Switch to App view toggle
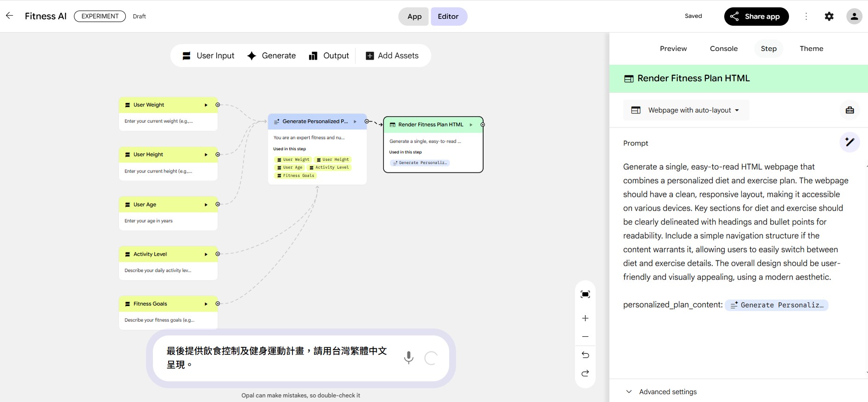868x402 pixels. (x=414, y=17)
